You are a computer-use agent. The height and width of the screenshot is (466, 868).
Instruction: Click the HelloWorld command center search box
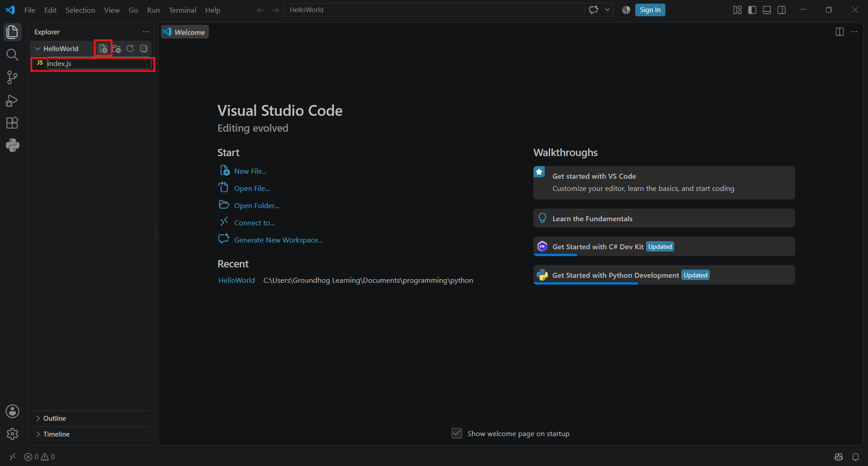pos(434,10)
